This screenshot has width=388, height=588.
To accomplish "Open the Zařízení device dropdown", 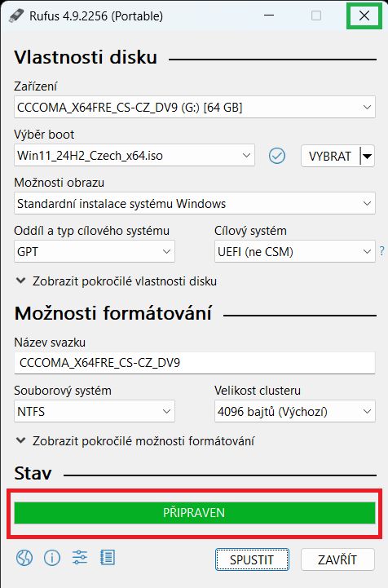I will 195,108.
